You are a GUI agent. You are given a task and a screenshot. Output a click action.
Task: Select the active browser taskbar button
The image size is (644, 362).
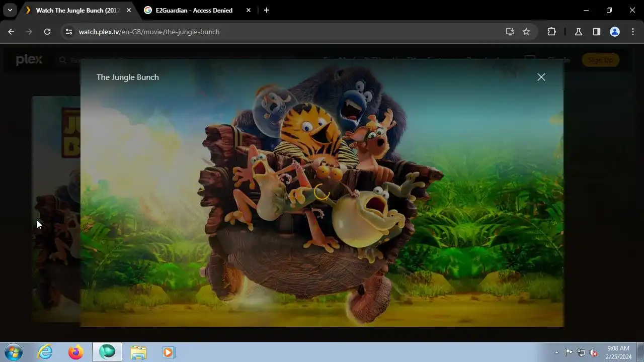click(x=107, y=352)
